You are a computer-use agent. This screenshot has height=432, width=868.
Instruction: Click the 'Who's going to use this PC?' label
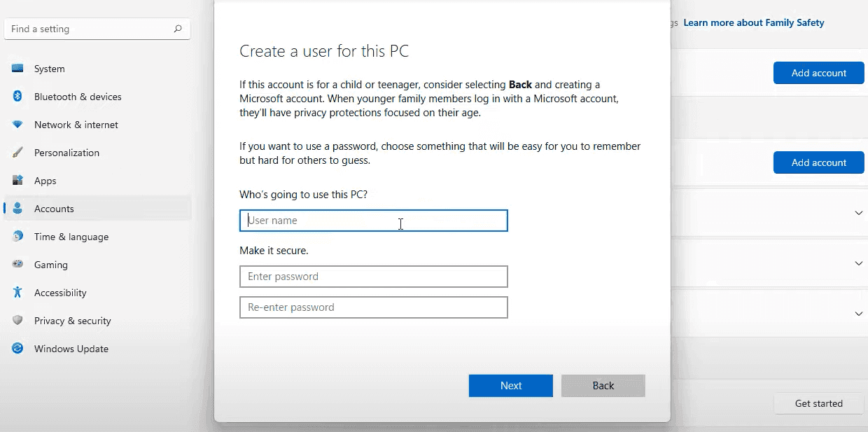303,195
